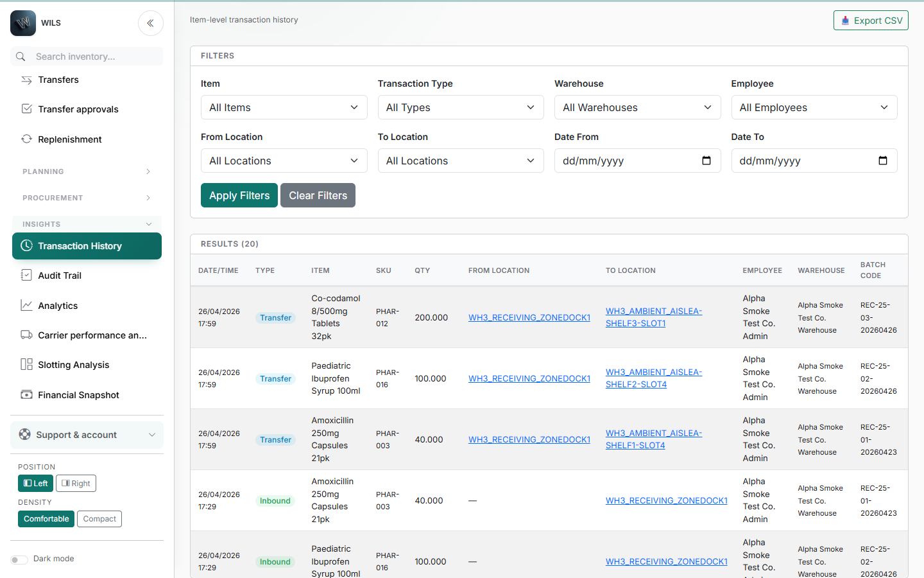Click the Audit Trail document icon

coord(26,276)
